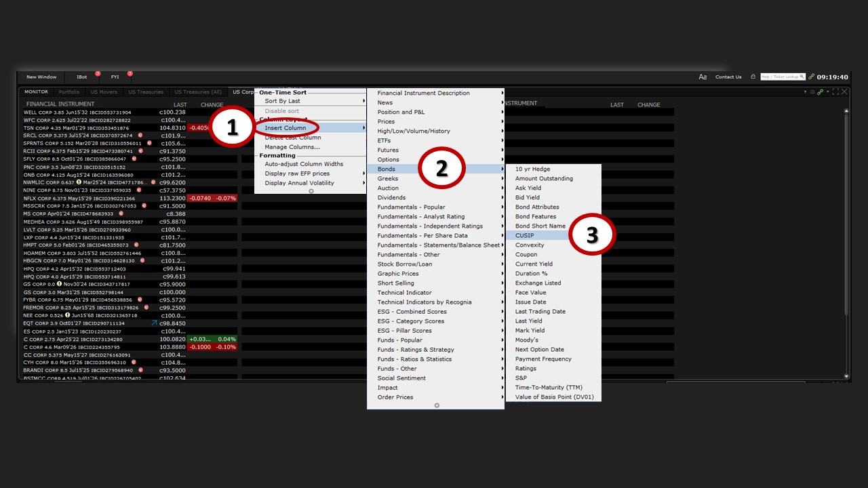
Task: Click the question mark help icon
Action: point(806,92)
